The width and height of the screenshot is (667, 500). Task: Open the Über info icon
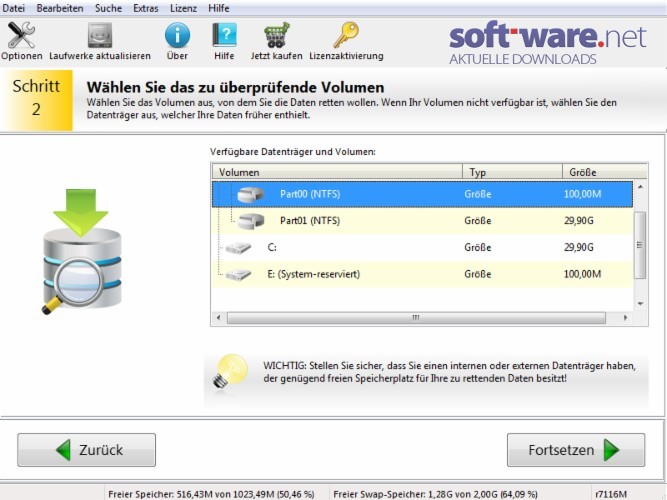click(x=177, y=35)
